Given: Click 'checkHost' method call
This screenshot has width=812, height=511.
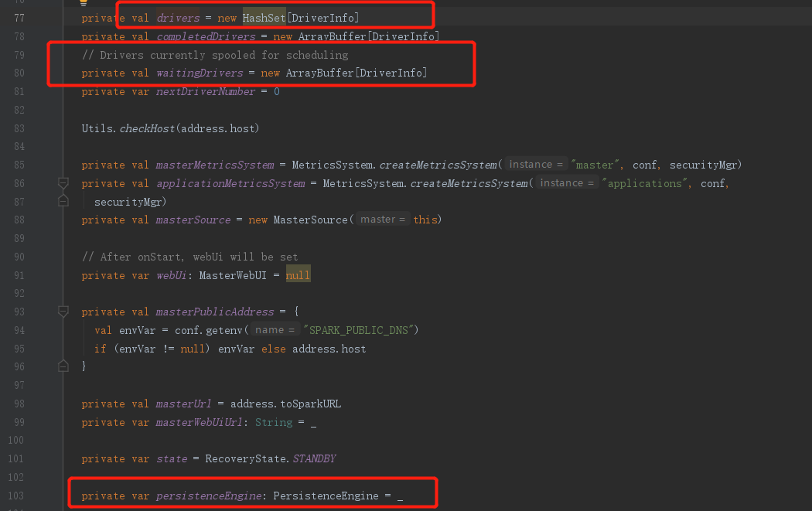Looking at the screenshot, I should (x=147, y=128).
